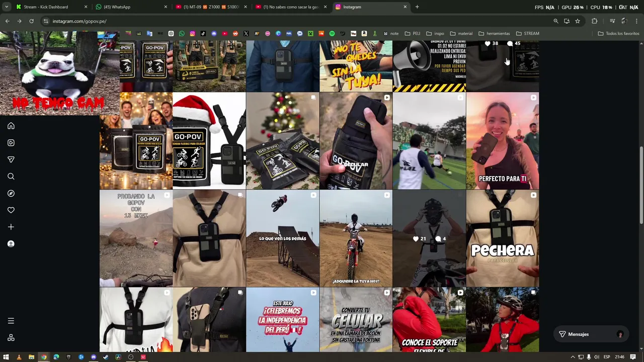644x362 pixels.
Task: Open the Santa hat GO-POV post
Action: [x=209, y=141]
